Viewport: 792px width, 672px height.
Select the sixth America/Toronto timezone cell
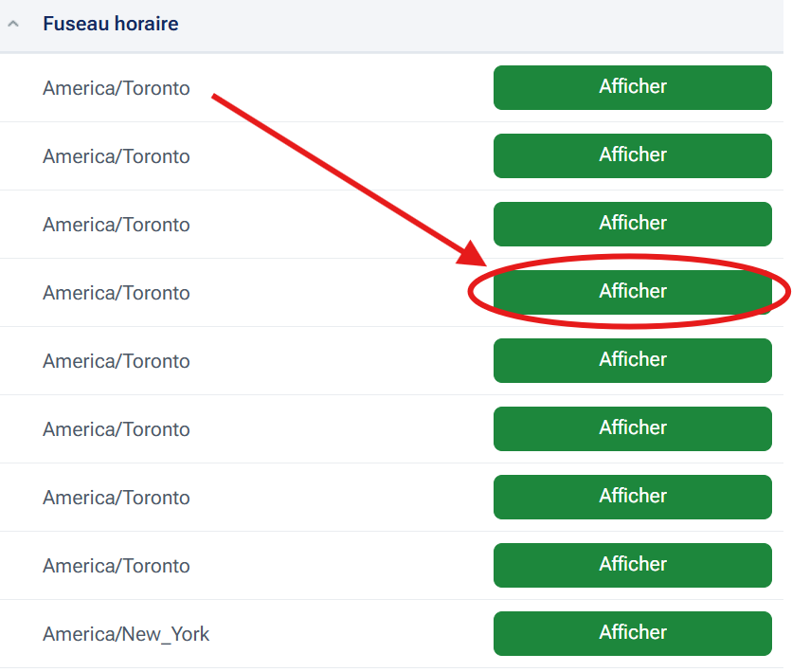[x=117, y=429]
